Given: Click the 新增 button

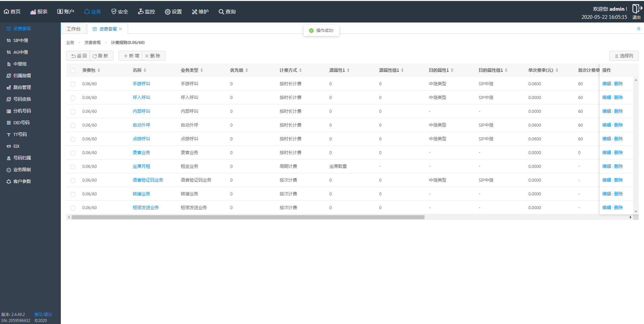Looking at the screenshot, I should coord(131,56).
